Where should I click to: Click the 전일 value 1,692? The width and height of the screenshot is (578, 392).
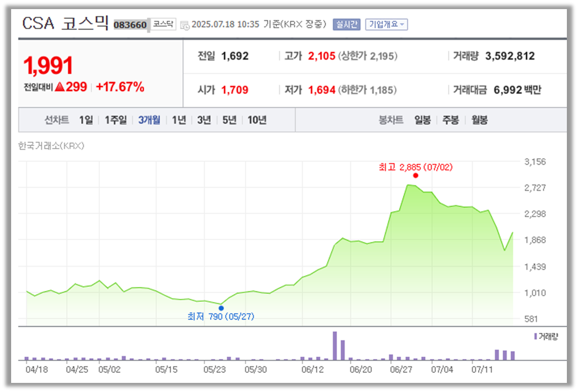(x=235, y=56)
